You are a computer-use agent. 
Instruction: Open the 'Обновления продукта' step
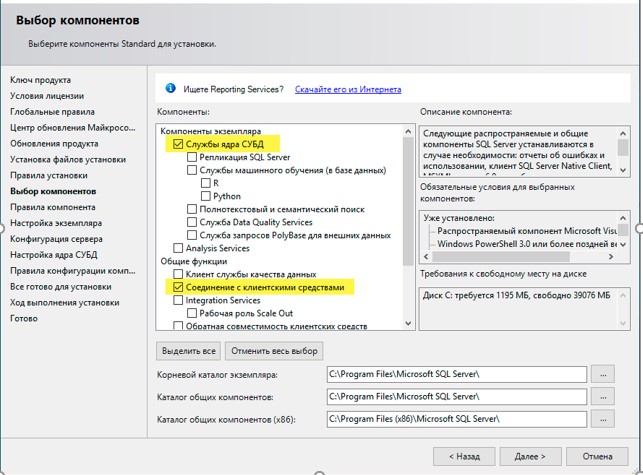pyautogui.click(x=54, y=144)
